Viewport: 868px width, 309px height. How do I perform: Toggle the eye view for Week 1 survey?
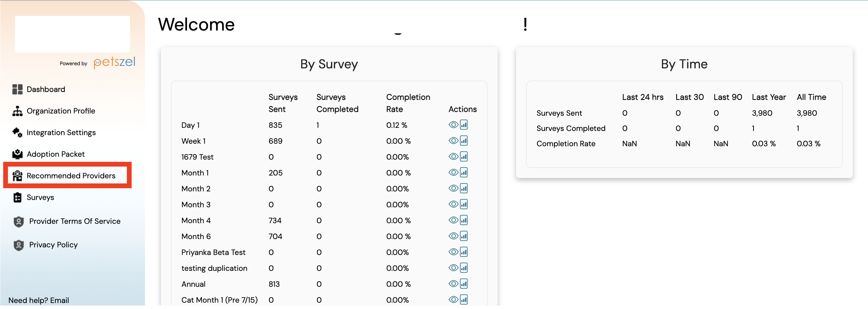pyautogui.click(x=452, y=141)
